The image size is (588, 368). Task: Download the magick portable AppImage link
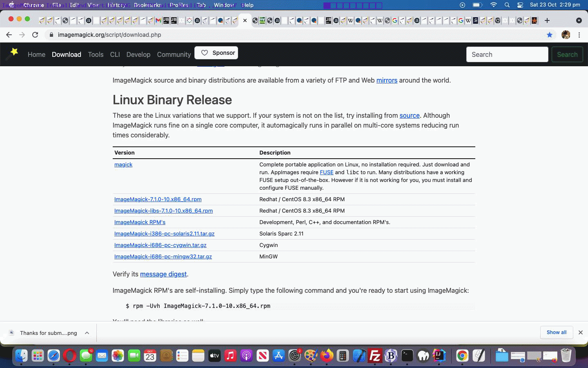(x=123, y=164)
